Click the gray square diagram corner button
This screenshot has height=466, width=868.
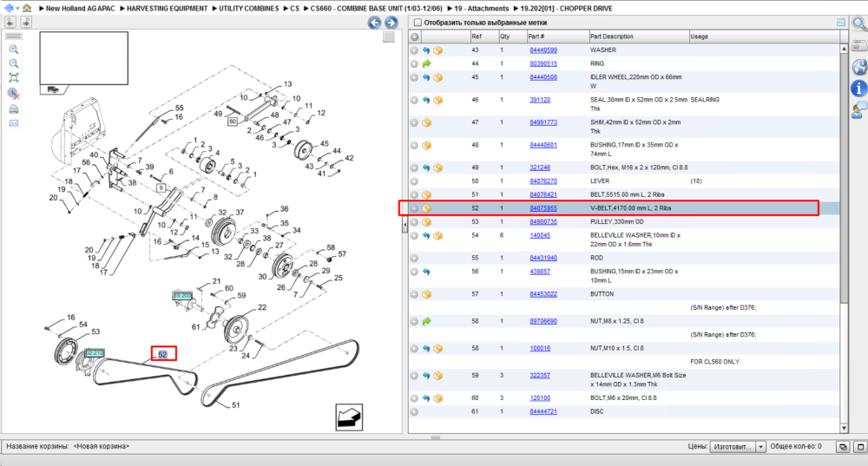(389, 37)
